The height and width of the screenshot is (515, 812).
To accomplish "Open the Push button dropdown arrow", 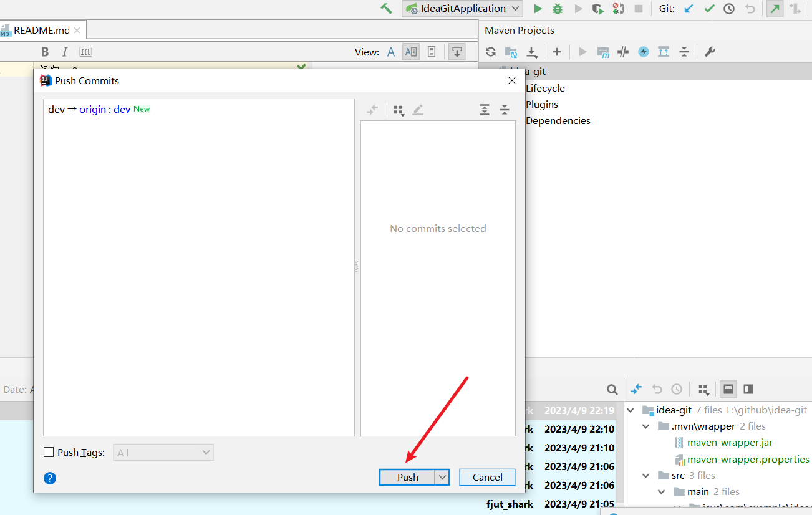I will click(x=442, y=477).
